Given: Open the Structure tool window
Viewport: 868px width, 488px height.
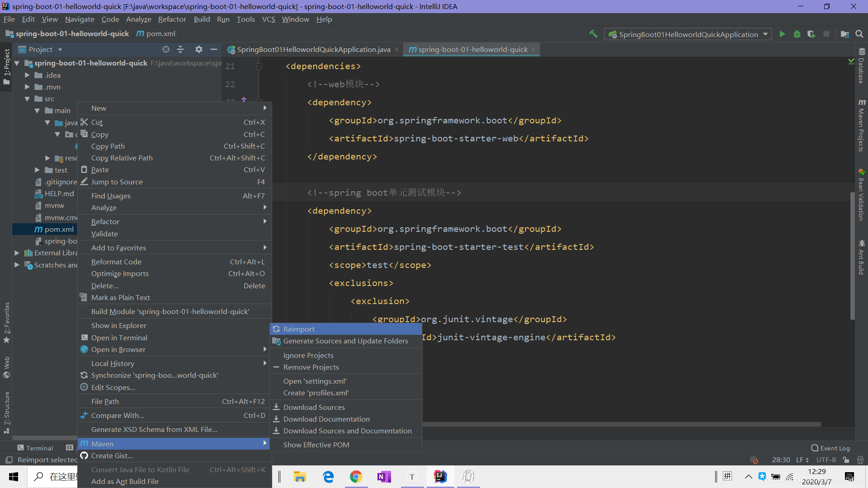Looking at the screenshot, I should (6, 412).
